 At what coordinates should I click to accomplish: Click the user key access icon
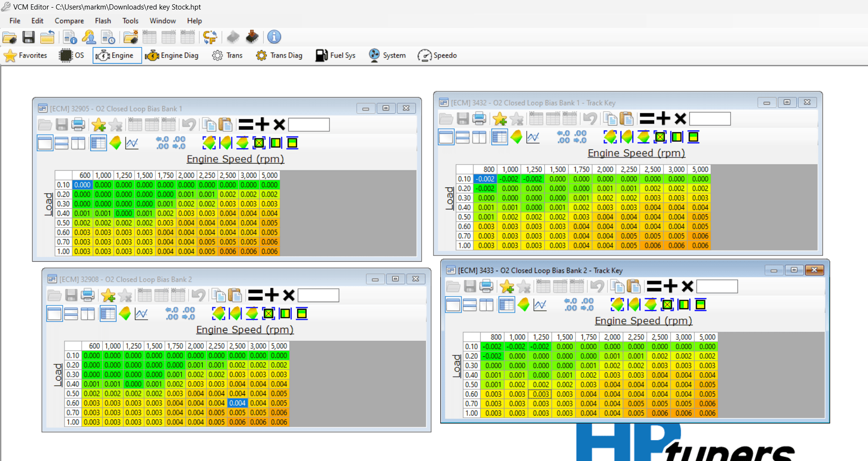pos(89,37)
